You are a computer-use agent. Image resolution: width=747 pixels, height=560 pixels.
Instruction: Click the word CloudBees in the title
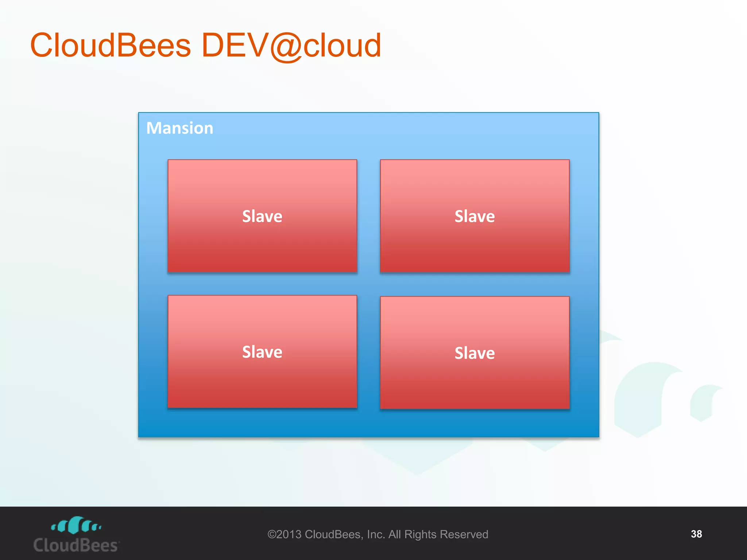click(x=111, y=46)
